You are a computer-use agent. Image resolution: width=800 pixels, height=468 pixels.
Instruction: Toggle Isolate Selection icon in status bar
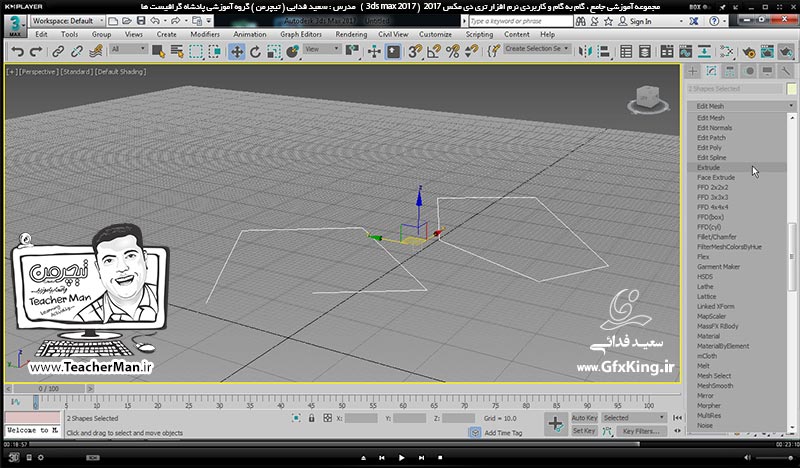(296, 418)
